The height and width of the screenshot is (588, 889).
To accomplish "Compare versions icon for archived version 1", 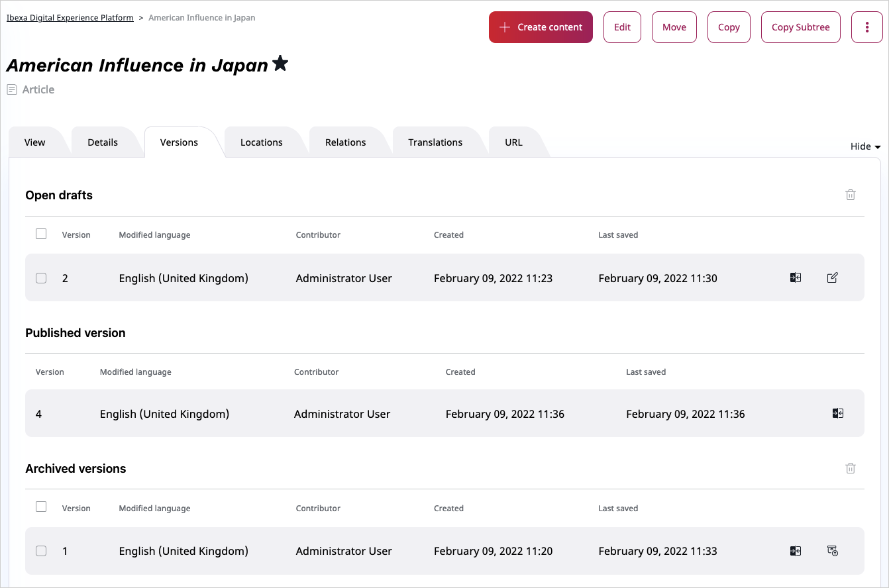I will point(796,550).
